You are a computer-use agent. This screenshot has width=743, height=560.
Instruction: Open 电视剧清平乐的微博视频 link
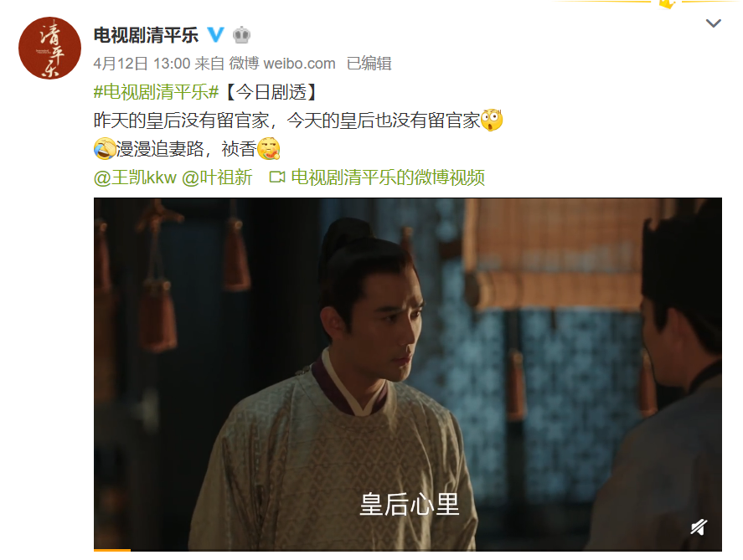click(388, 177)
